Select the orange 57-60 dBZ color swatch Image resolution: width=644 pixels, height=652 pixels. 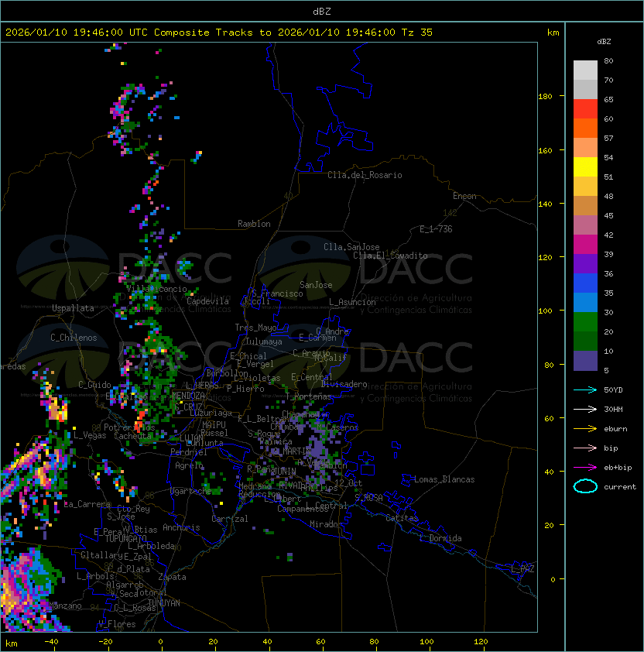[x=585, y=129]
